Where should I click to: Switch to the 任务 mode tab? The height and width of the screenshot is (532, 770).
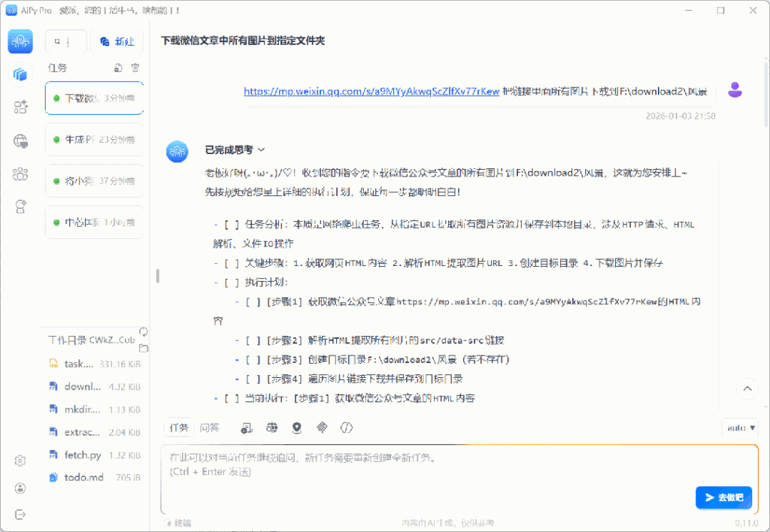click(x=179, y=428)
